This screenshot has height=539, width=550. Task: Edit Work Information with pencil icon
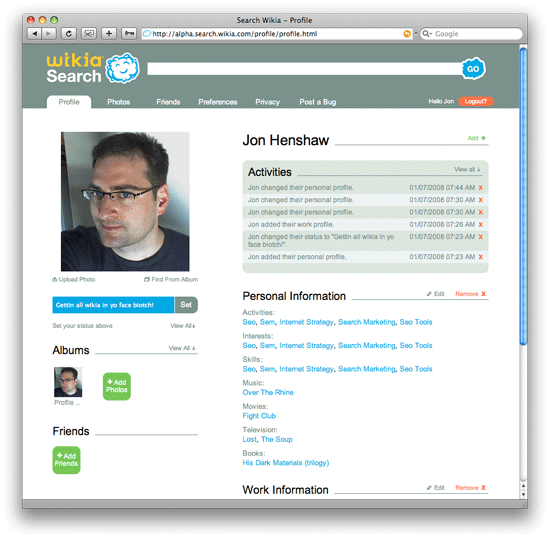pyautogui.click(x=435, y=488)
